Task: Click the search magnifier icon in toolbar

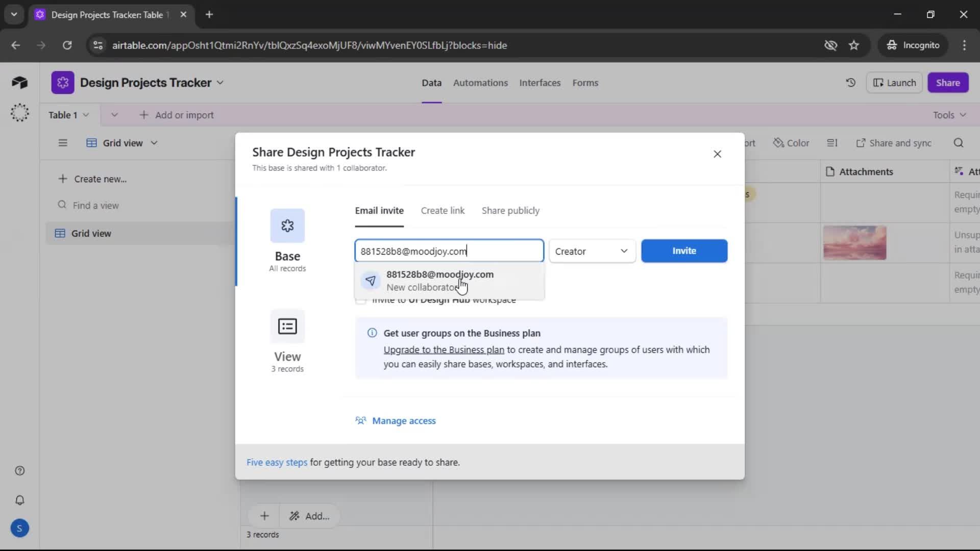Action: coord(958,143)
